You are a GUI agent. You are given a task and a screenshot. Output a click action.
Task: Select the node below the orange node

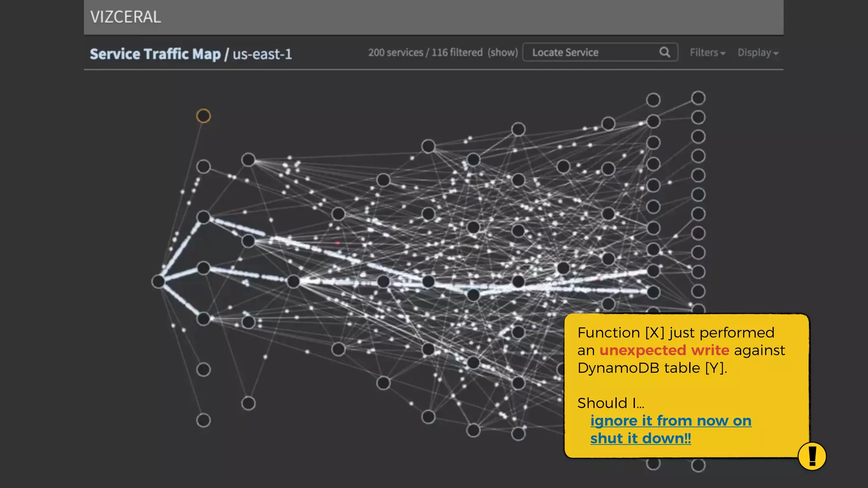coord(203,166)
